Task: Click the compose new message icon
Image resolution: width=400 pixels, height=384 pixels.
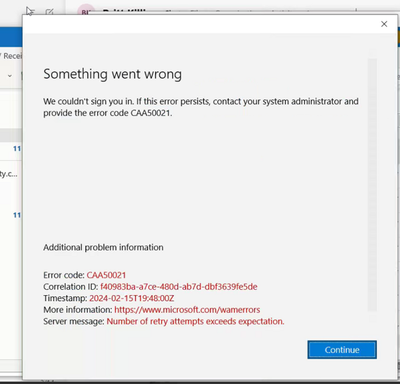Action: [x=49, y=12]
